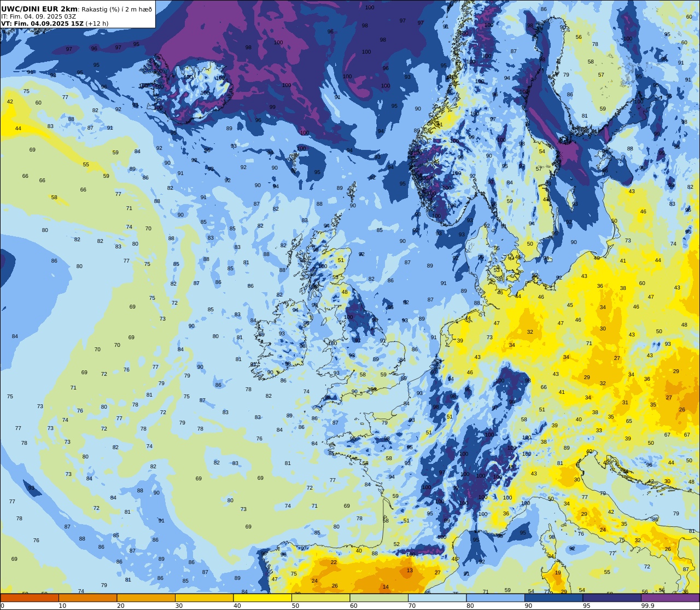
Task: Click the legend scale label '10'
Action: pyautogui.click(x=62, y=606)
